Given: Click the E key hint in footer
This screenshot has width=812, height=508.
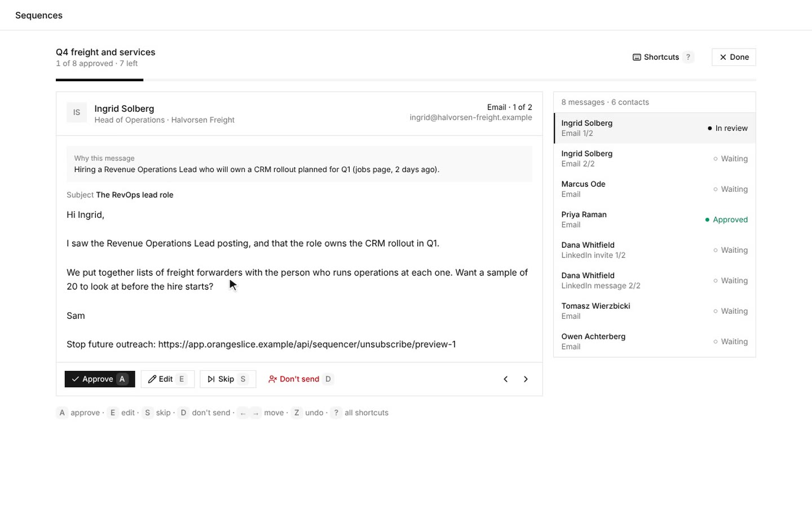Looking at the screenshot, I should (113, 413).
